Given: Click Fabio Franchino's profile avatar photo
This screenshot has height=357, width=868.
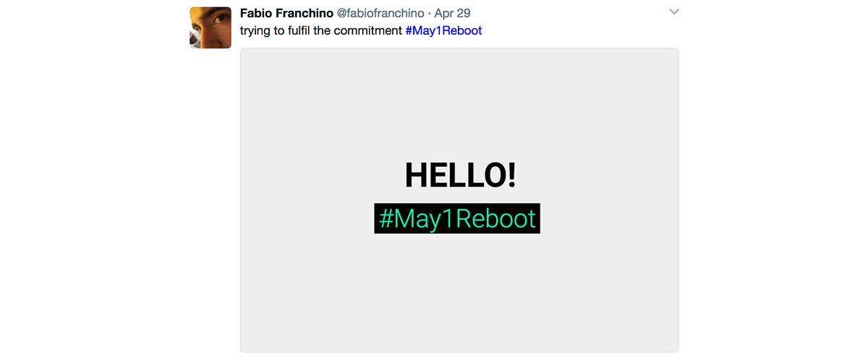Looking at the screenshot, I should (x=210, y=28).
